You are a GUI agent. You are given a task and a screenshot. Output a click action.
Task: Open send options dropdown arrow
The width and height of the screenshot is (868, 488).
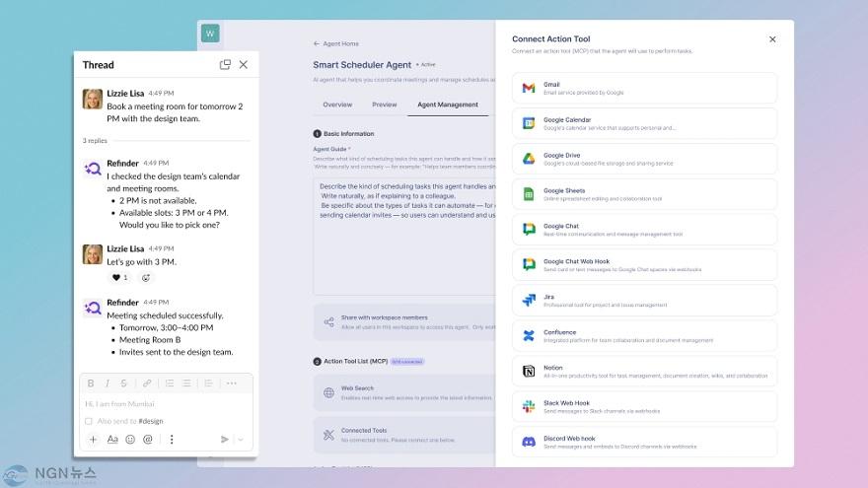coord(241,440)
